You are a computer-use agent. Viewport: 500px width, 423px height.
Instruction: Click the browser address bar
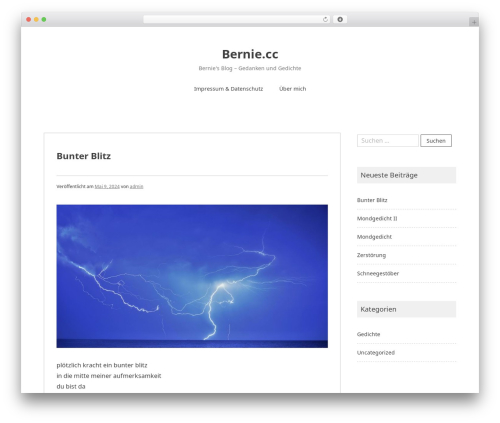coord(237,20)
